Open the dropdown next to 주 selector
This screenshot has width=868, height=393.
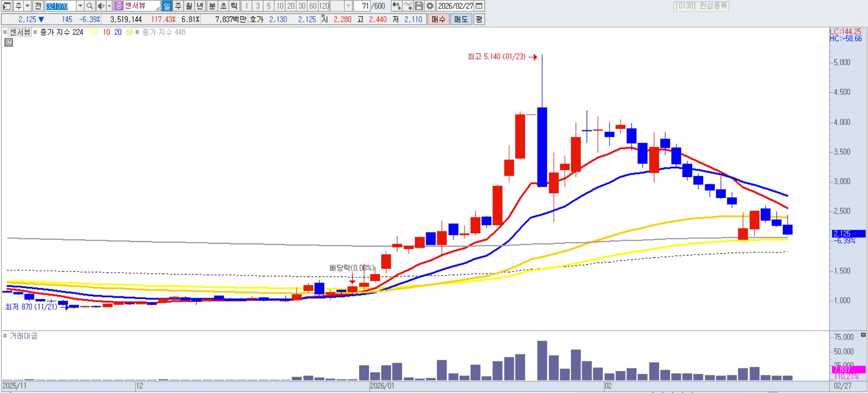point(27,6)
